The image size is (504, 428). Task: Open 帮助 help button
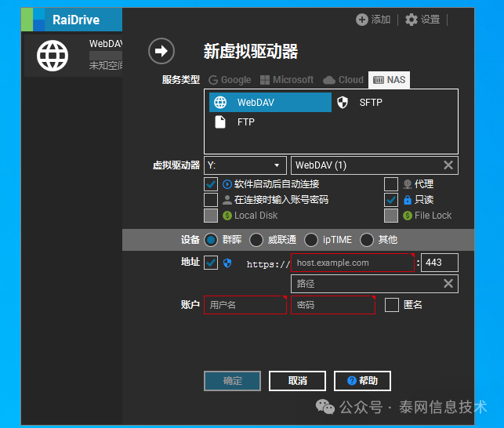[x=362, y=381]
